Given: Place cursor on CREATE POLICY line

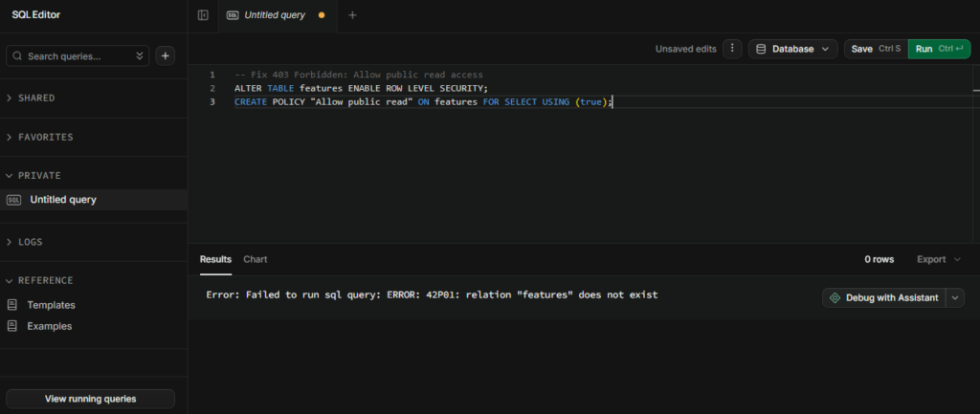Looking at the screenshot, I should point(424,101).
